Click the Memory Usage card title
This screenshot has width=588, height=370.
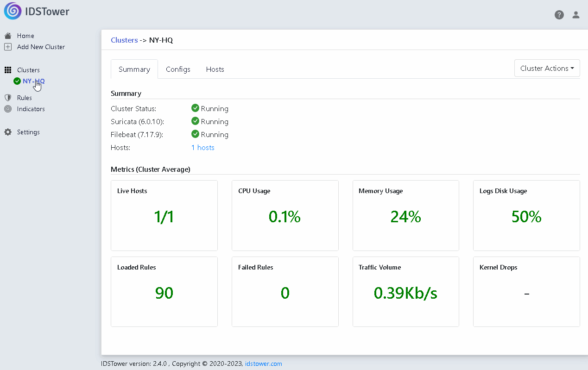coord(380,191)
